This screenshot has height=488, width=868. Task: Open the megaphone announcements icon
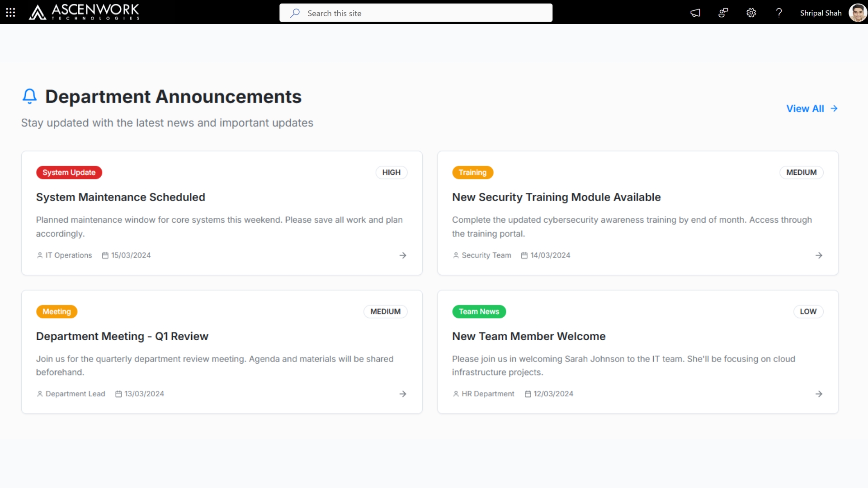695,13
